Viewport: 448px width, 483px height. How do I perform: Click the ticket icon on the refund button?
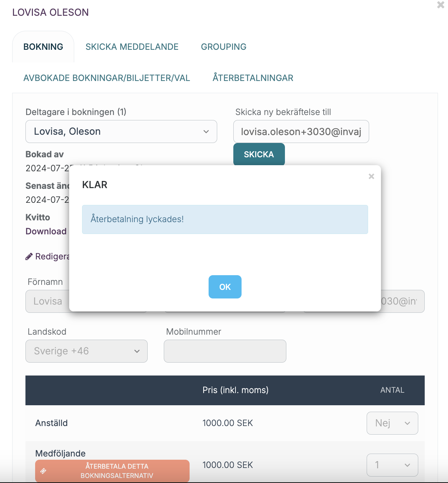(x=43, y=471)
